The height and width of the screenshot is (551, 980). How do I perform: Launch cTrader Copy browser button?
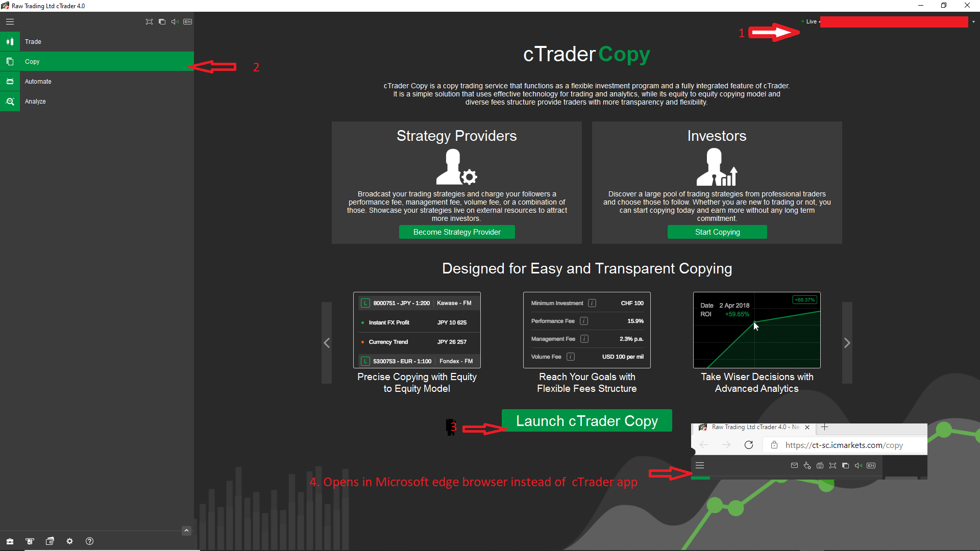tap(587, 420)
